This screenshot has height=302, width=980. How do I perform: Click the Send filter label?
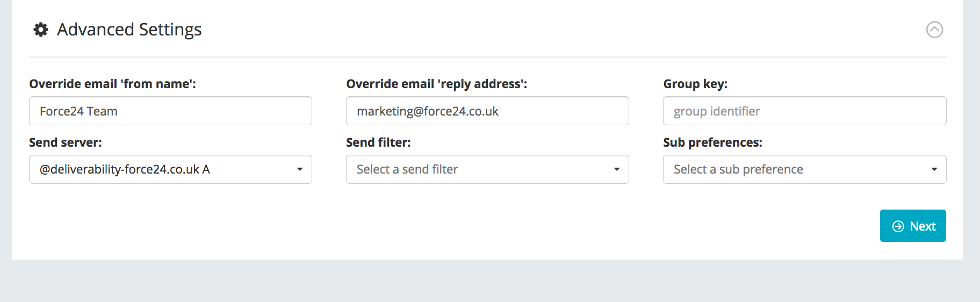378,142
